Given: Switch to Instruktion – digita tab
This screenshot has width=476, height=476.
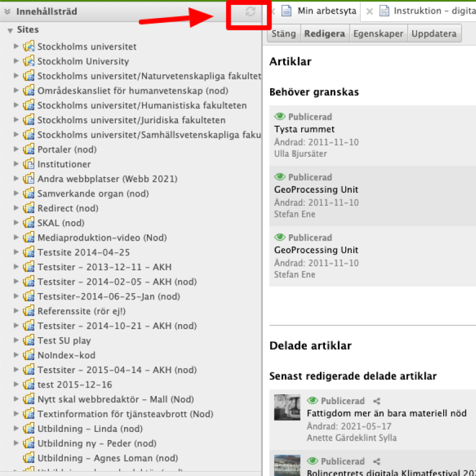Looking at the screenshot, I should [434, 11].
